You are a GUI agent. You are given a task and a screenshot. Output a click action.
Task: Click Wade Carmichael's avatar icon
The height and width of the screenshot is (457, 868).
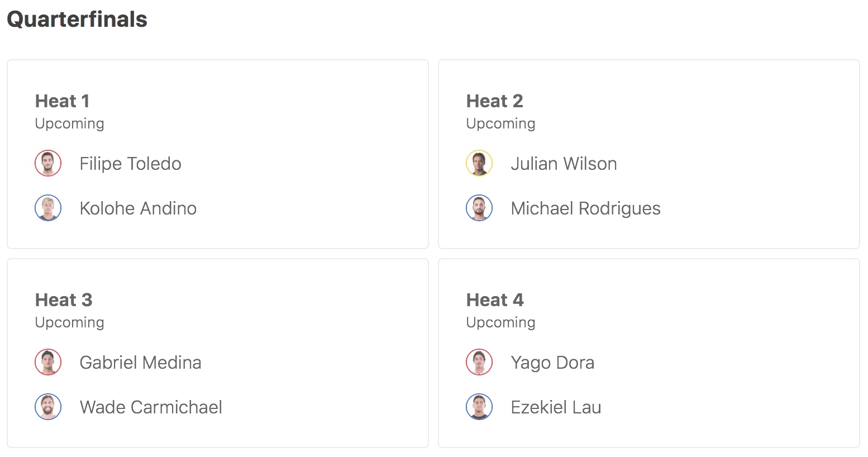pos(48,407)
